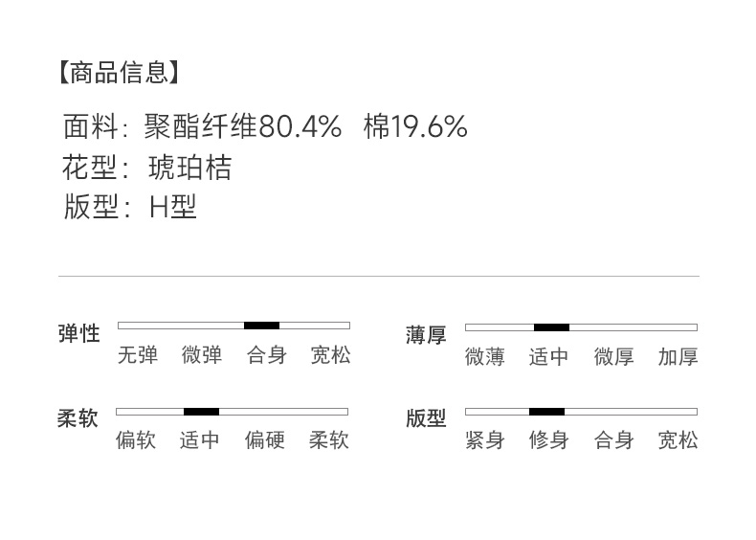
Task: Choose 宽松 on the 弹性 scale
Action: coord(330,355)
